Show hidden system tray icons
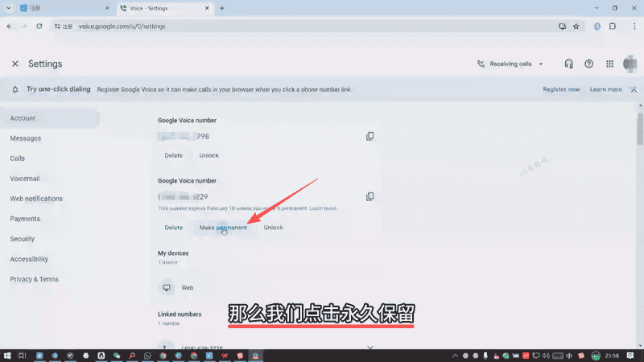 [x=455, y=356]
